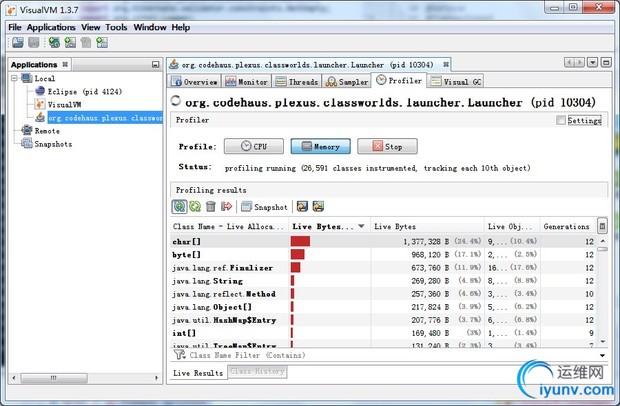Viewport: 620px width, 406px height.
Task: Switch to the Live Results tab
Action: click(198, 373)
